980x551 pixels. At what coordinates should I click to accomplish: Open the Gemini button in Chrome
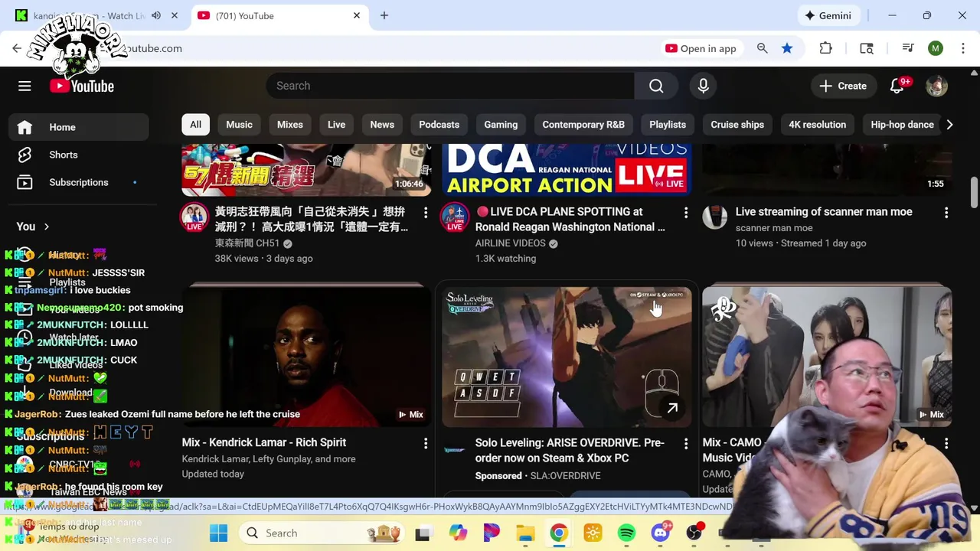(x=827, y=15)
